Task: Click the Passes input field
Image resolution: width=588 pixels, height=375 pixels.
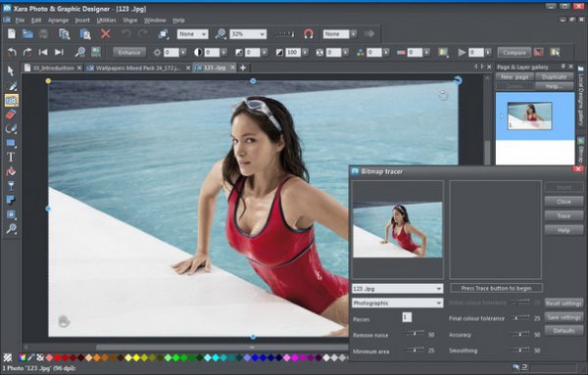Action: 407,317
